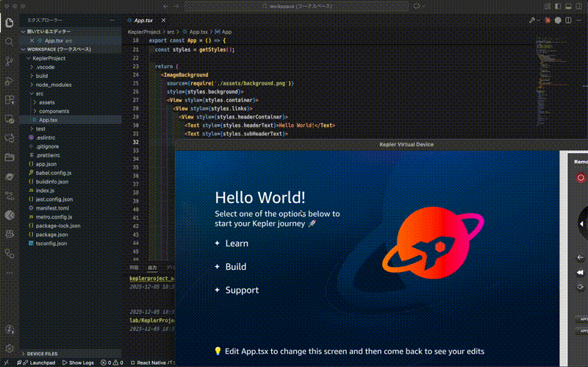Open the Manage gear in activity bar
The width and height of the screenshot is (588, 367).
coord(10,349)
